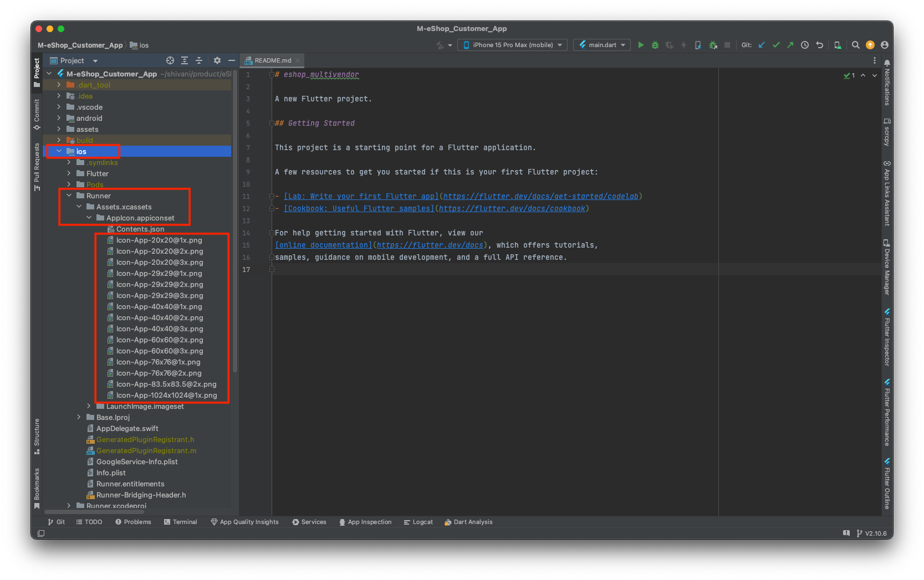This screenshot has height=580, width=924.
Task: Close the README.md tab
Action: 298,60
